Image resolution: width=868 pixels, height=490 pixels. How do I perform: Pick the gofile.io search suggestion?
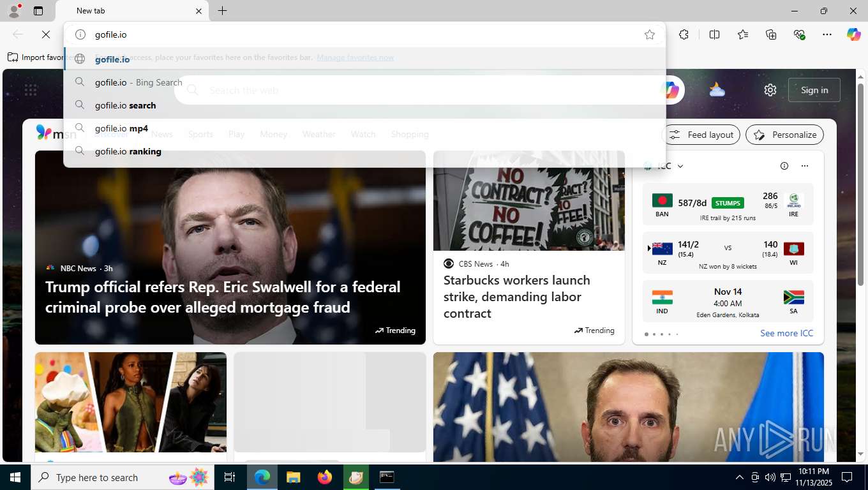tap(364, 105)
